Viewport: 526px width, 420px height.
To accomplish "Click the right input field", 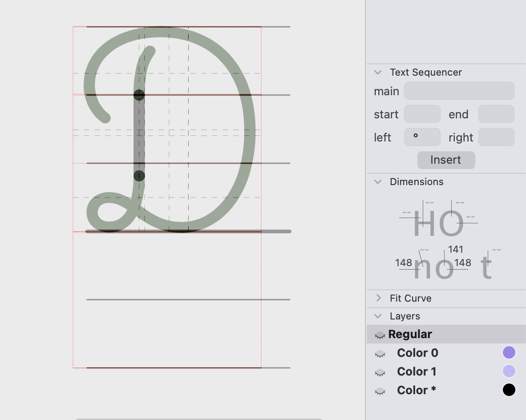I will click(x=496, y=137).
